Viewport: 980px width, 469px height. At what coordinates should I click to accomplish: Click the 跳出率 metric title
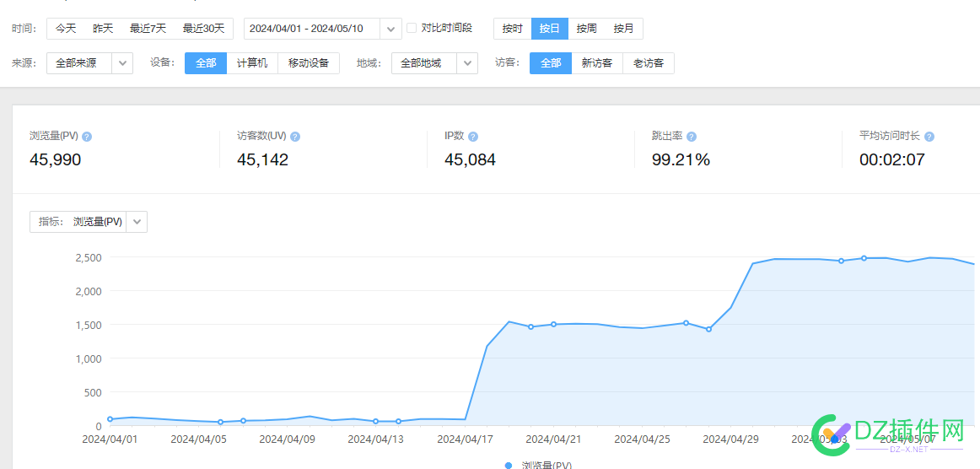click(x=667, y=137)
